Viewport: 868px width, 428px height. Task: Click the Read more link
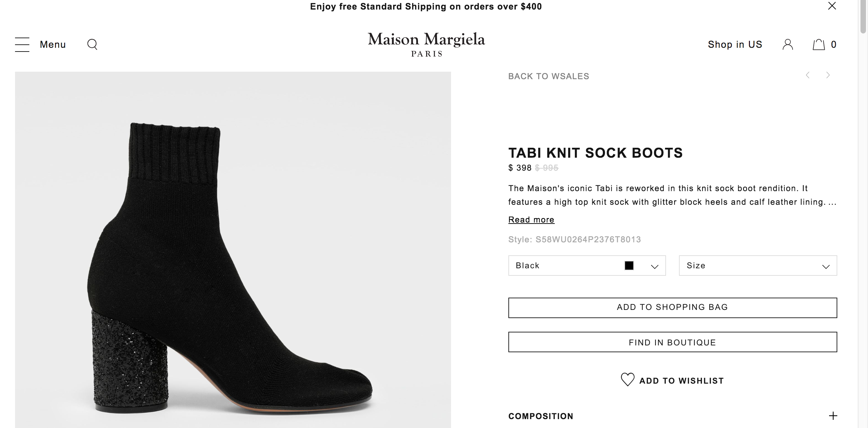531,220
